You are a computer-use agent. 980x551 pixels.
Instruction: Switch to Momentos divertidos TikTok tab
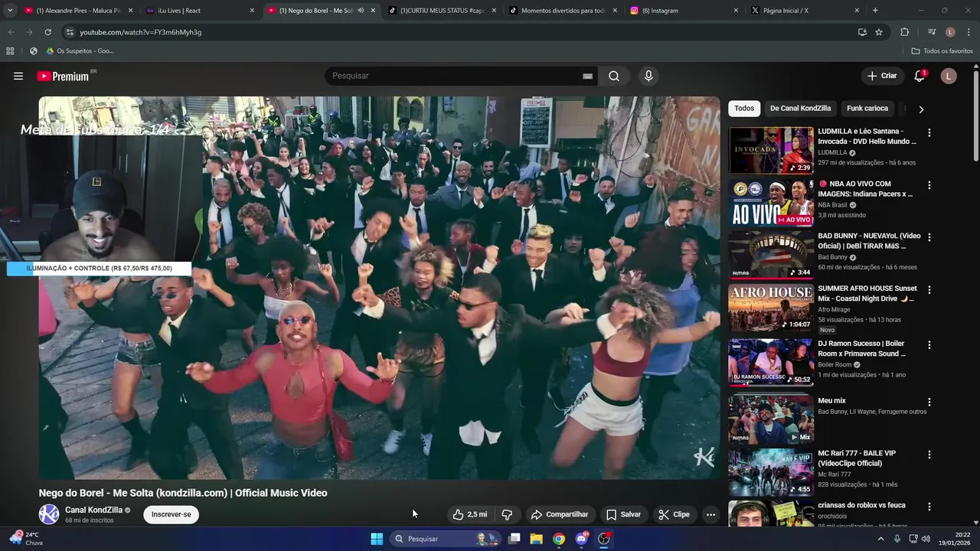click(x=564, y=11)
